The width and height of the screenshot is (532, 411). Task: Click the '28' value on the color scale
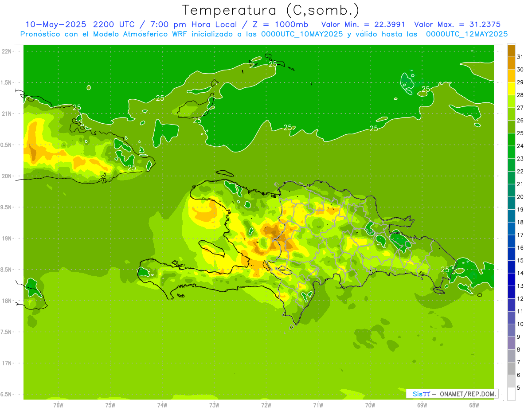point(520,95)
